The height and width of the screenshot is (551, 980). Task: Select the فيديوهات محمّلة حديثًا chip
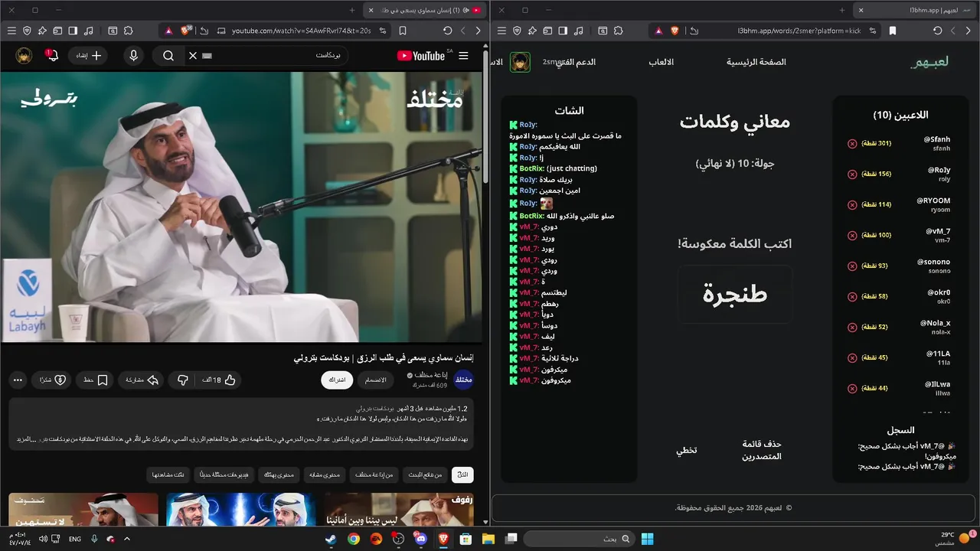point(223,475)
